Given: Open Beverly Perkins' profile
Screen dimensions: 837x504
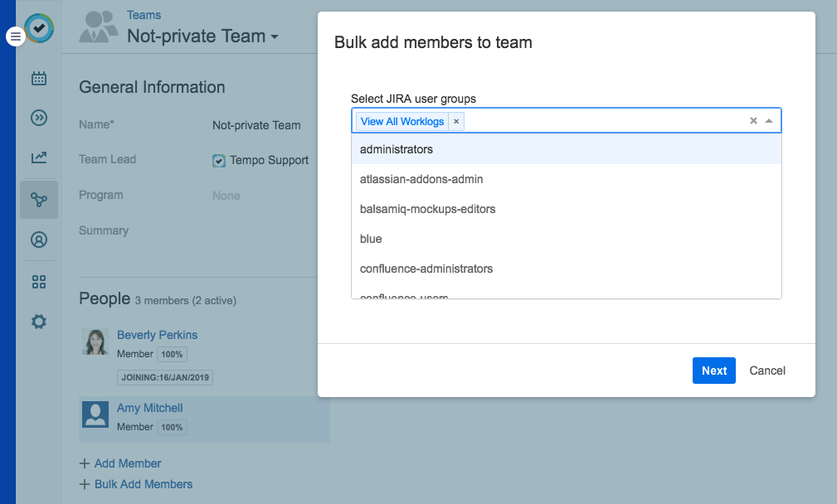Looking at the screenshot, I should [x=157, y=335].
